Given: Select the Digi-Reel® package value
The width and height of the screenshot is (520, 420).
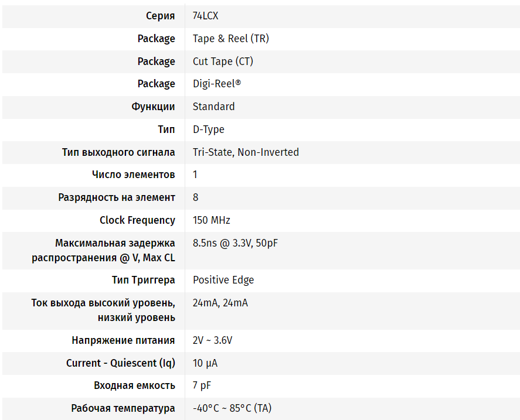Looking at the screenshot, I should tap(217, 84).
